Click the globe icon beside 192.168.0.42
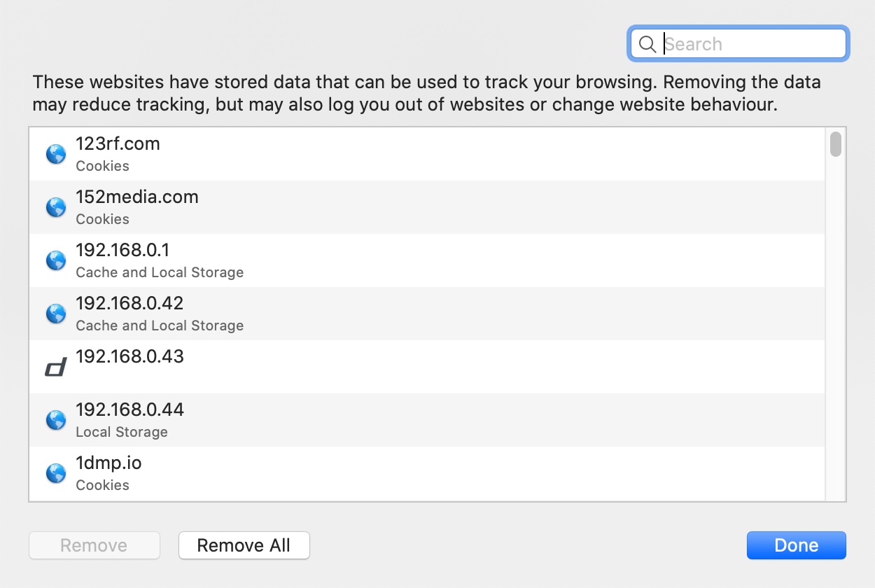This screenshot has width=875, height=588. pos(56,314)
